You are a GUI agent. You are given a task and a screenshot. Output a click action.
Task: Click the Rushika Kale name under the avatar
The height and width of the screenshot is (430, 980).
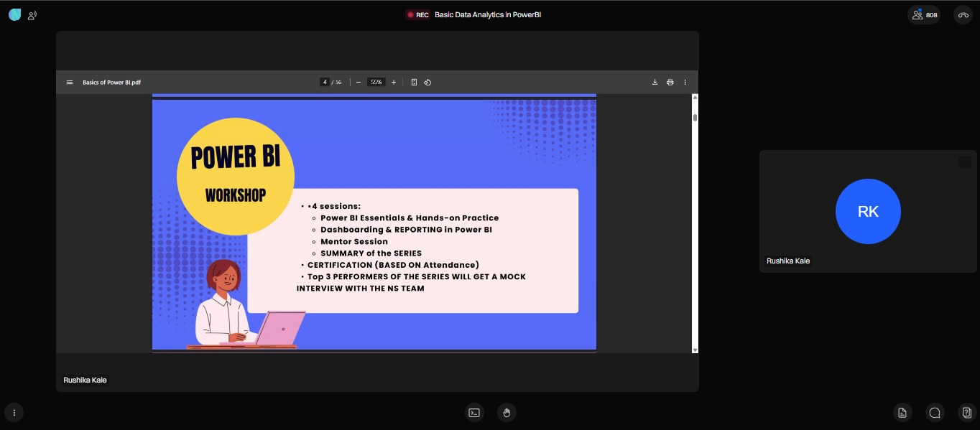[788, 261]
